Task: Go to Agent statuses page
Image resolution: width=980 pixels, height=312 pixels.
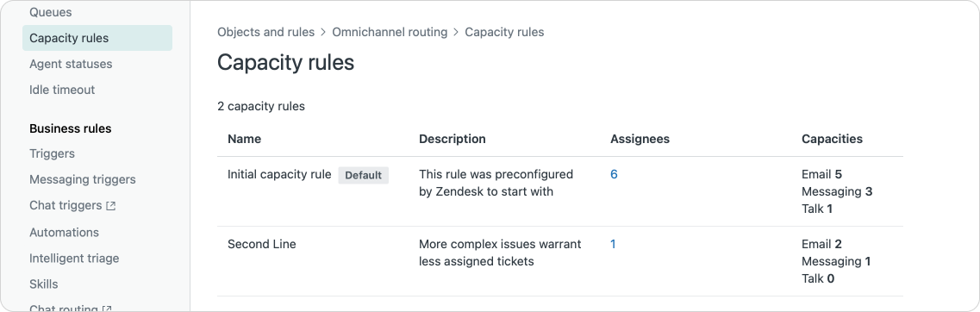Action: click(71, 64)
